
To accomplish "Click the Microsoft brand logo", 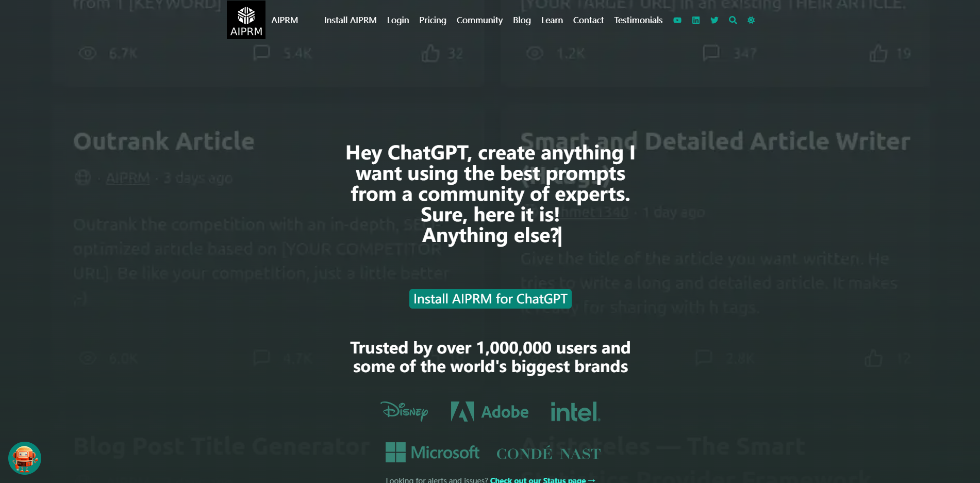I will click(x=432, y=453).
